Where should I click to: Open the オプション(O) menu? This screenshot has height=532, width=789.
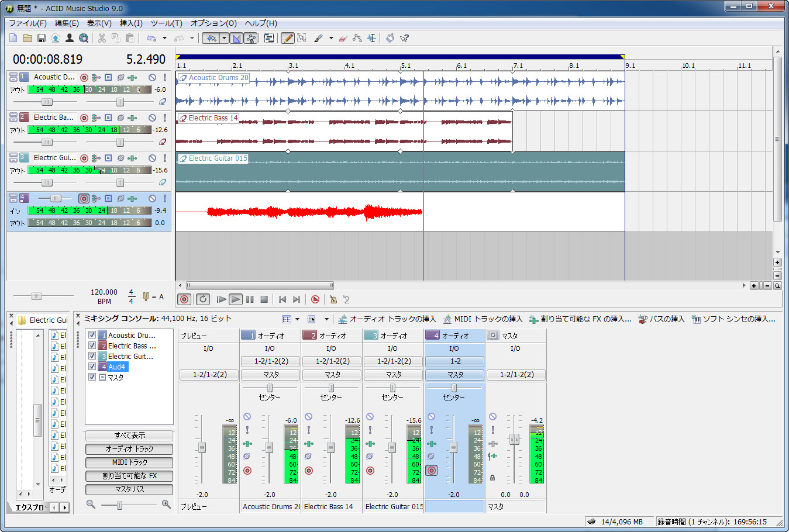(213, 23)
